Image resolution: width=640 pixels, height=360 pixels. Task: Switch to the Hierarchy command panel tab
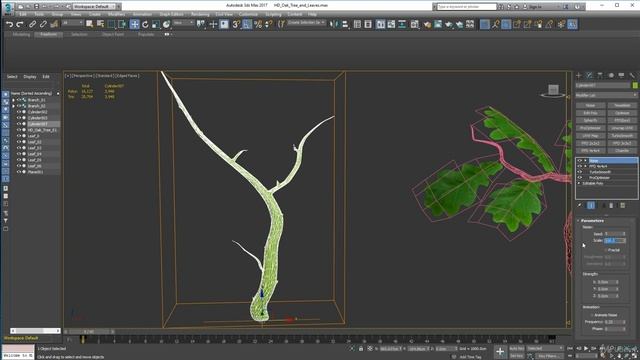pos(600,76)
